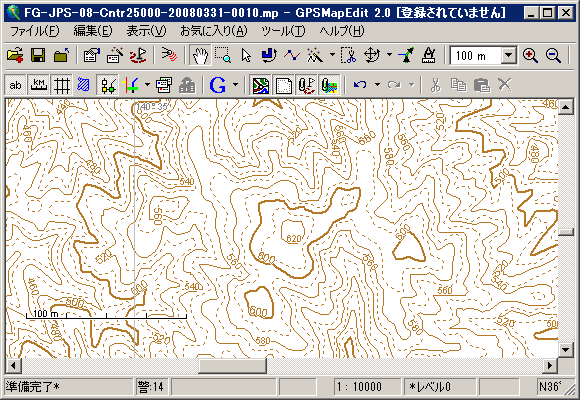This screenshot has width=580, height=400.
Task: Open the 編集(E) menu
Action: [92, 31]
